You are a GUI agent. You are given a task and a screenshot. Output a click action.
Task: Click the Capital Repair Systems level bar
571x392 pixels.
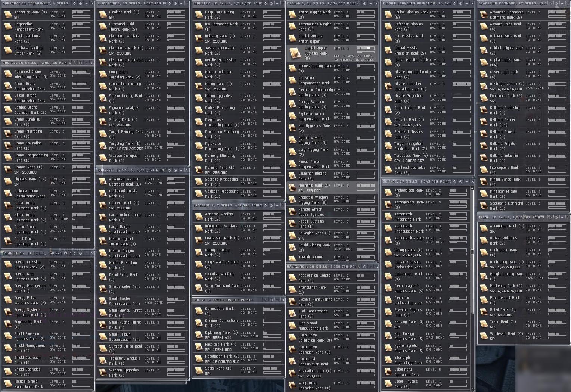click(365, 48)
